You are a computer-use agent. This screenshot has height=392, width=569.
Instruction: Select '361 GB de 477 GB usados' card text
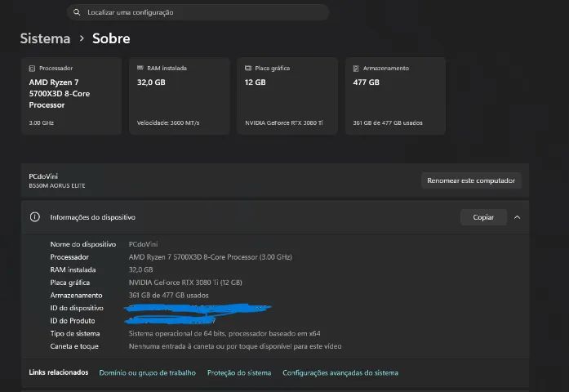tap(388, 122)
